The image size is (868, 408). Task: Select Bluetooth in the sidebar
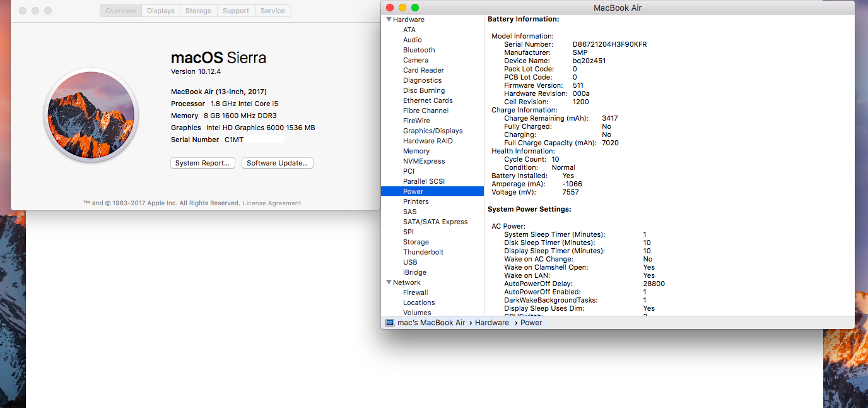click(x=419, y=50)
